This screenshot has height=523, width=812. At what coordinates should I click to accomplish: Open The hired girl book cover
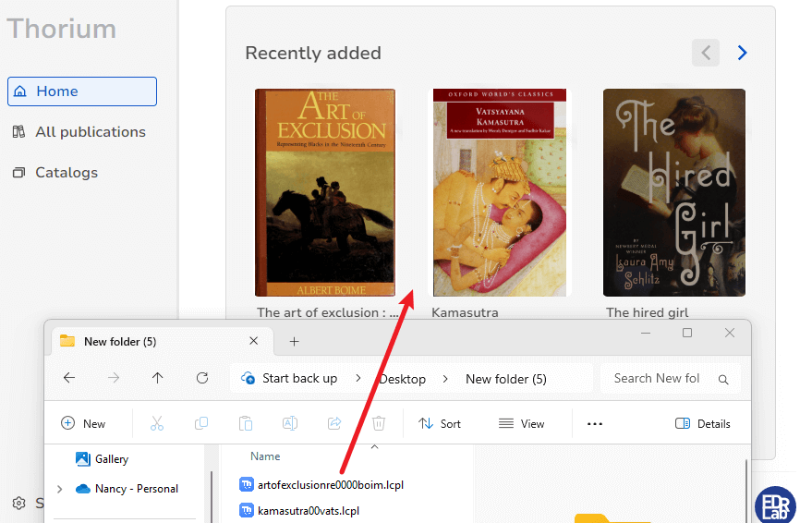click(674, 192)
